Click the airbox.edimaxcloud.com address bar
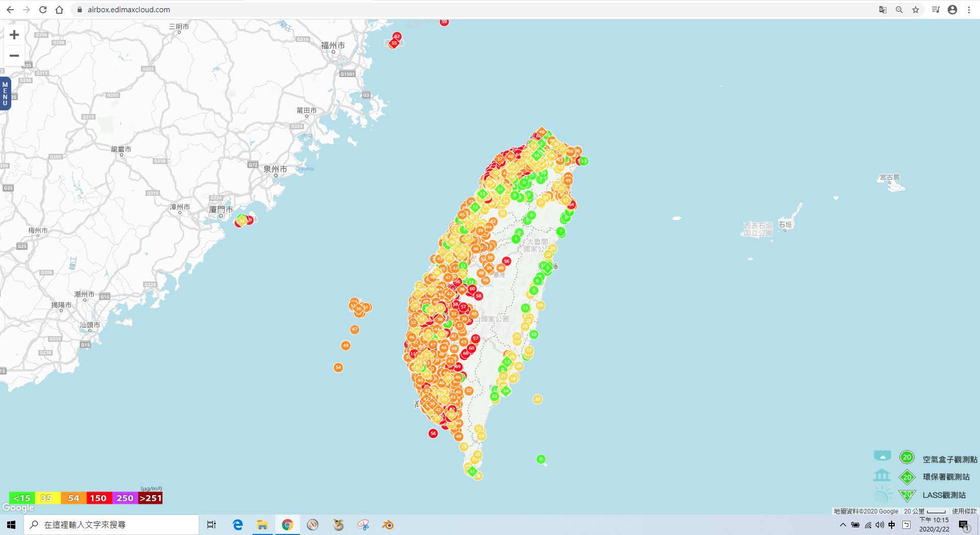The width and height of the screenshot is (980, 535). coord(129,10)
